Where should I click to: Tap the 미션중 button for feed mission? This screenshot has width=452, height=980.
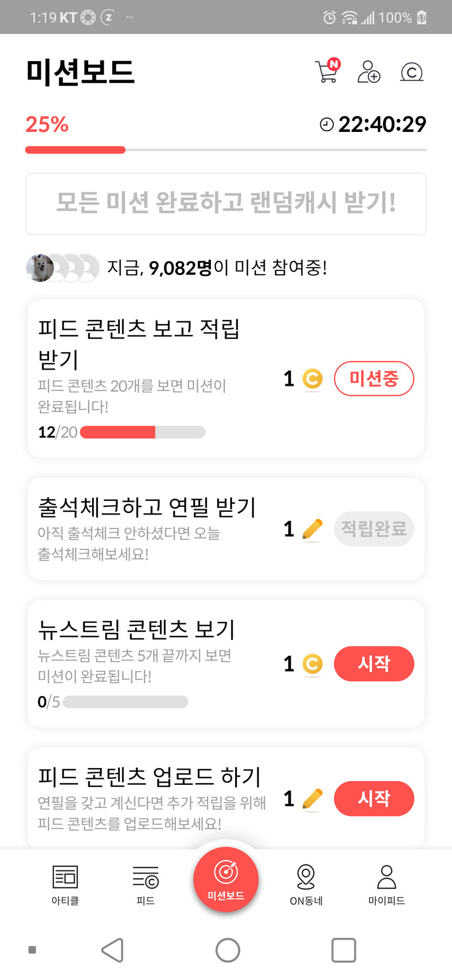[x=374, y=378]
